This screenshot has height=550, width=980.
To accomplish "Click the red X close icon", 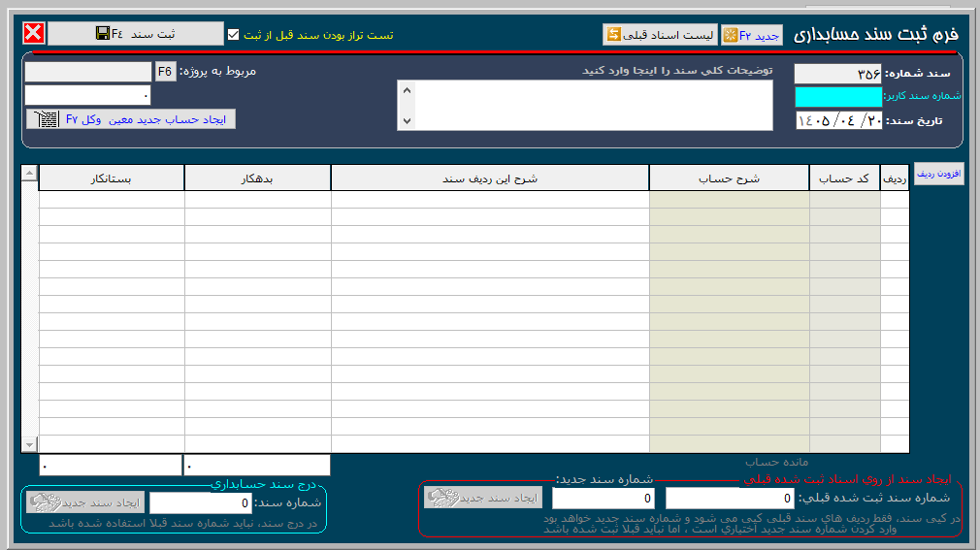I will click(x=34, y=33).
